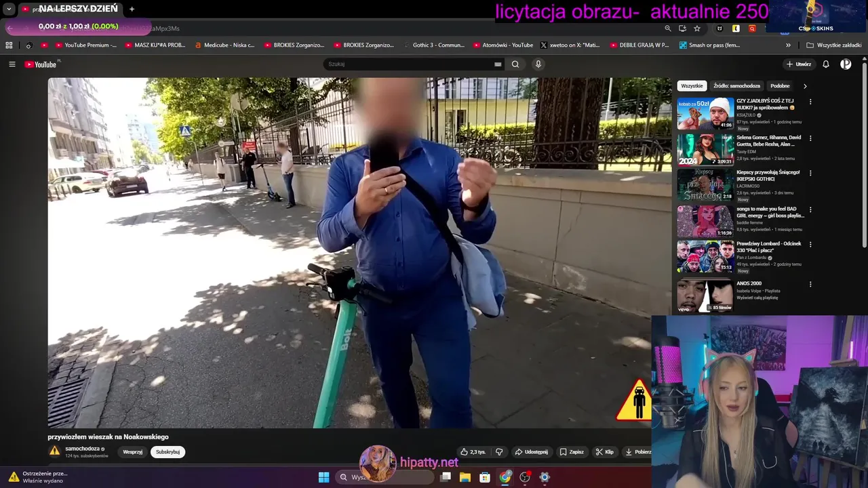This screenshot has height=488, width=868.
Task: Open the on-screen keyboard icon in search box
Action: click(498, 64)
